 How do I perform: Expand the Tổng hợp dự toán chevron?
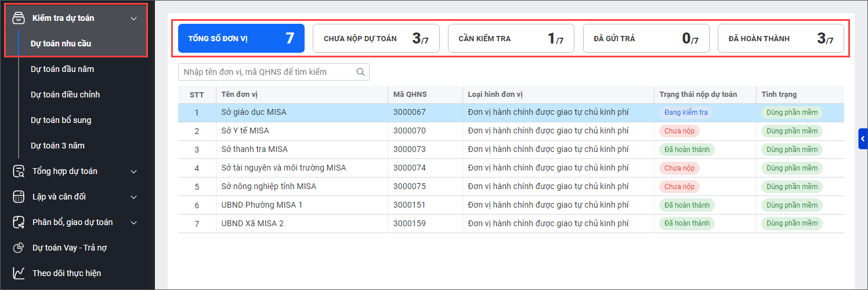(134, 172)
